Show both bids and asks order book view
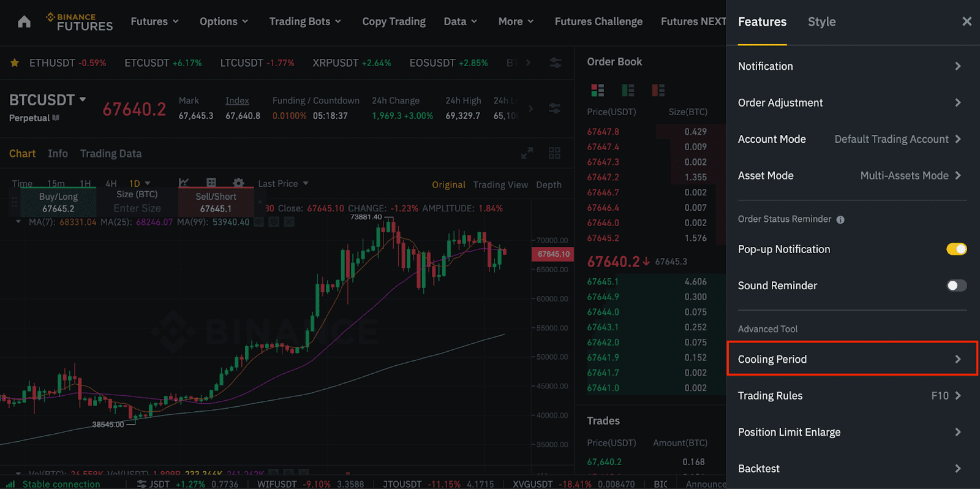 (598, 91)
